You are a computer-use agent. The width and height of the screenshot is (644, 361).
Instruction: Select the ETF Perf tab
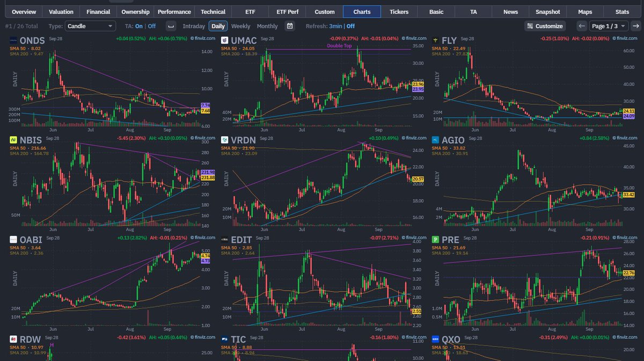click(287, 12)
